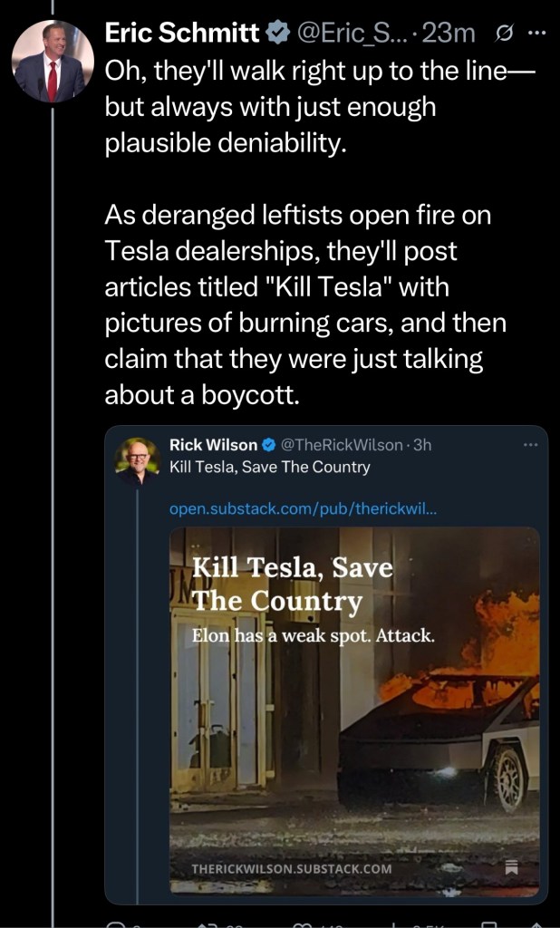Screen dimensions: 560x928
Task: Like the post with the heart icon
Action: pos(300,923)
